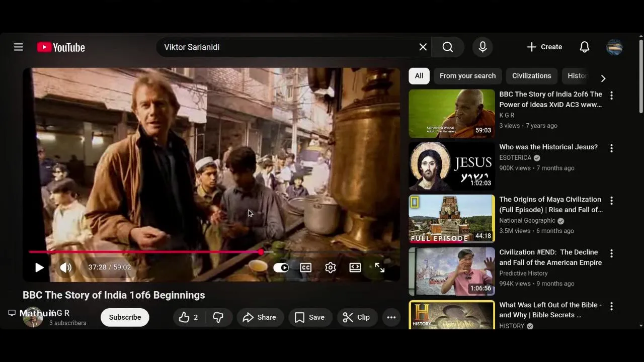
Task: Save the video to a playlist
Action: point(310,317)
